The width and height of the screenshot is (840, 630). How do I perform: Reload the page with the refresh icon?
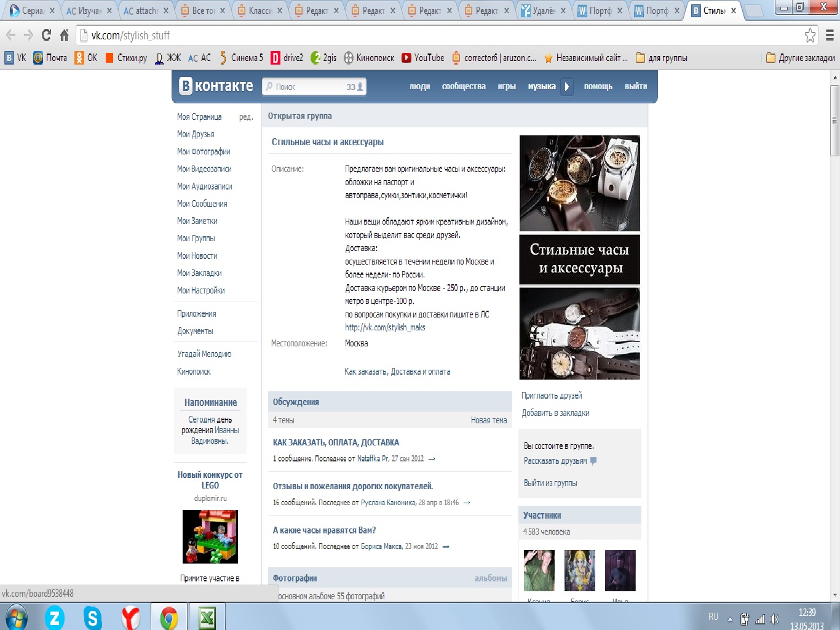click(46, 35)
